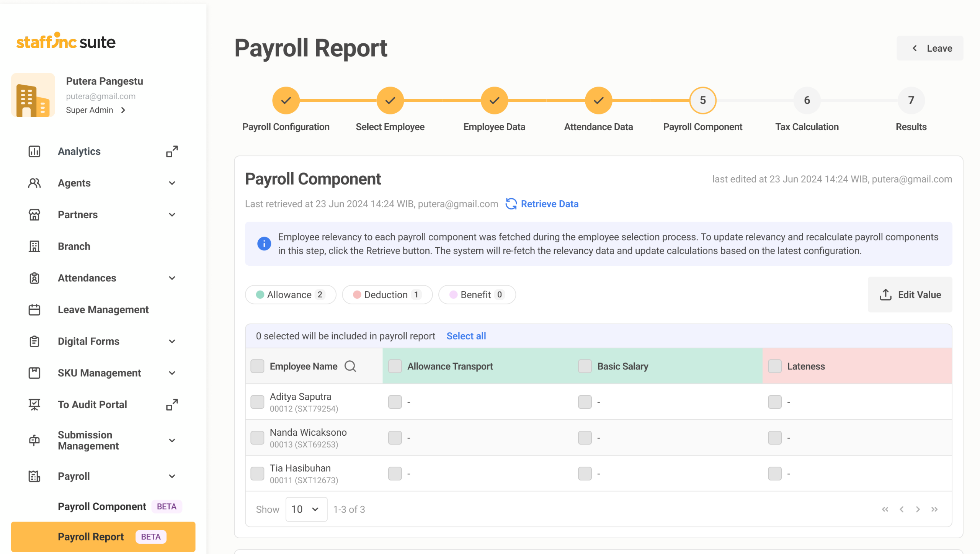The image size is (980, 554).
Task: Expand the Agents sidebar menu
Action: coord(172,183)
